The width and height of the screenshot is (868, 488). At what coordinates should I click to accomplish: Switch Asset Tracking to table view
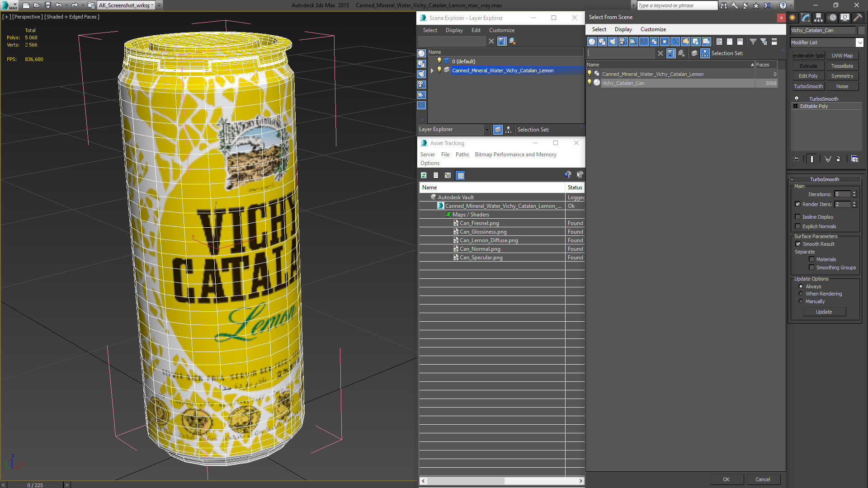point(460,175)
